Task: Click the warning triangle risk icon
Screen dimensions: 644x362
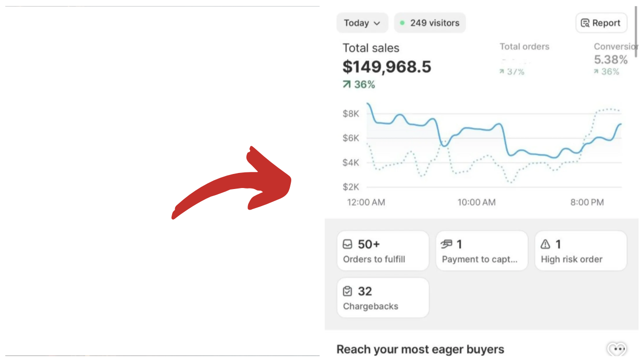Action: tap(545, 244)
